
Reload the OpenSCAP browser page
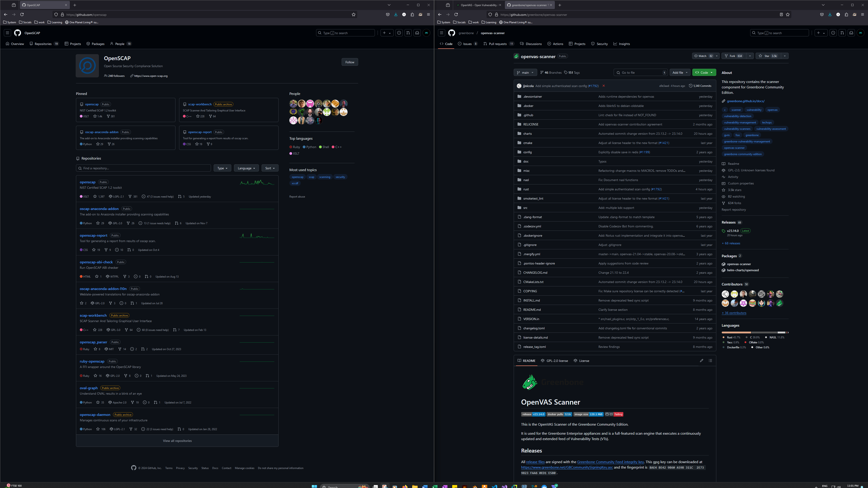click(x=22, y=14)
